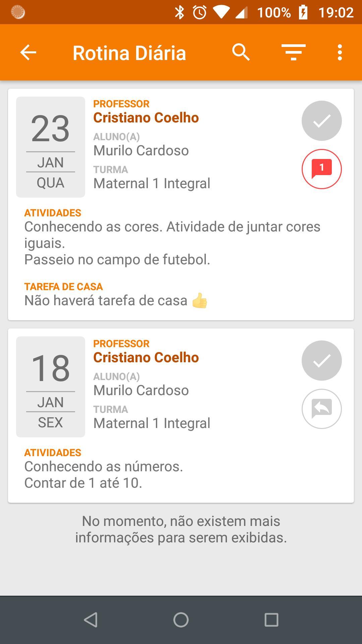Open the Contar de 1 até 10 activity

(x=83, y=483)
